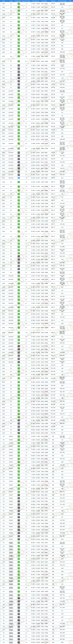The height and width of the screenshot is (644, 73).
Task: Select the Lata produkcji column header
Action: (35, 1)
